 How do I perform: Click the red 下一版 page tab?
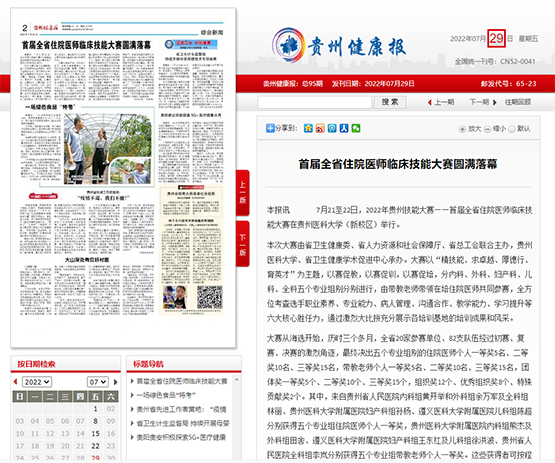243,244
